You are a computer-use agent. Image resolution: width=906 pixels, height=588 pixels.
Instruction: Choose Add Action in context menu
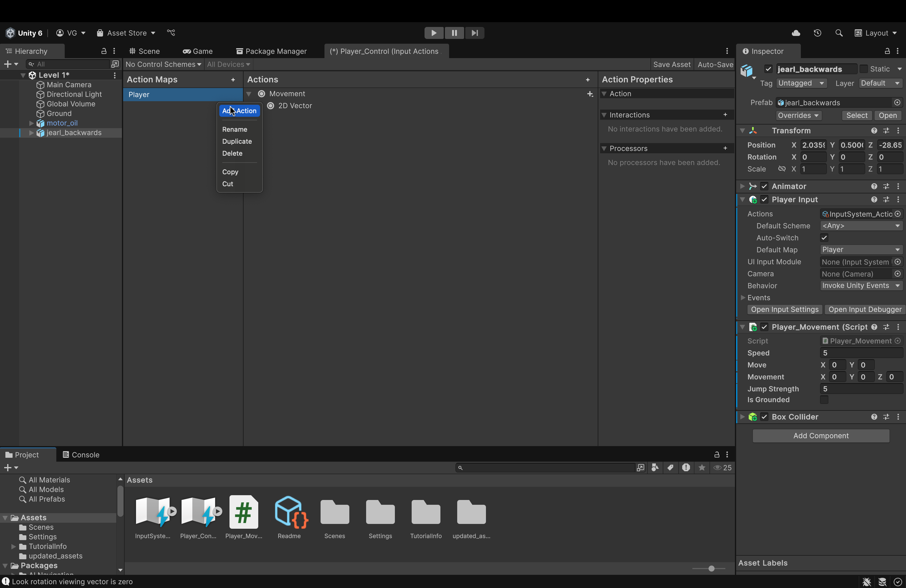point(239,111)
